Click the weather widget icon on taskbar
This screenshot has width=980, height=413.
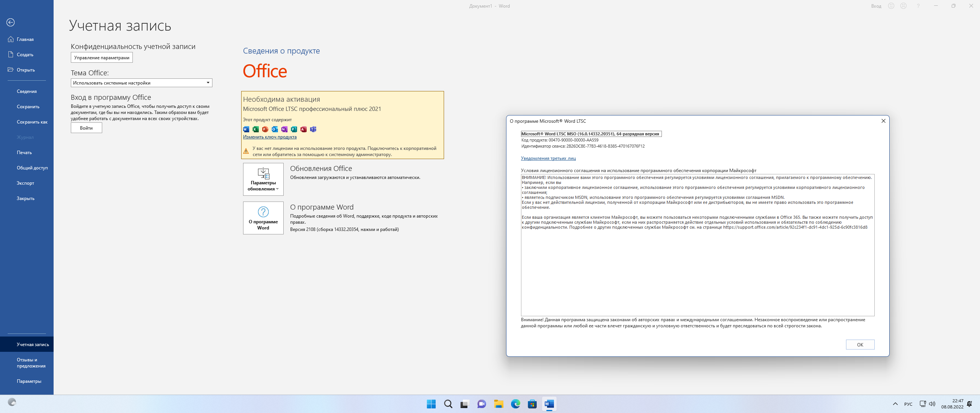pyautogui.click(x=12, y=402)
